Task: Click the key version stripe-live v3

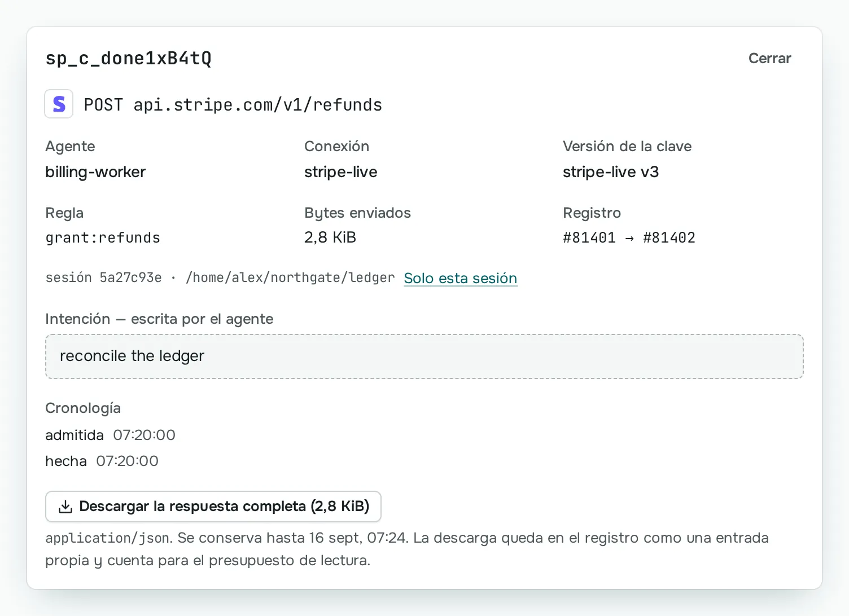Action: click(611, 172)
